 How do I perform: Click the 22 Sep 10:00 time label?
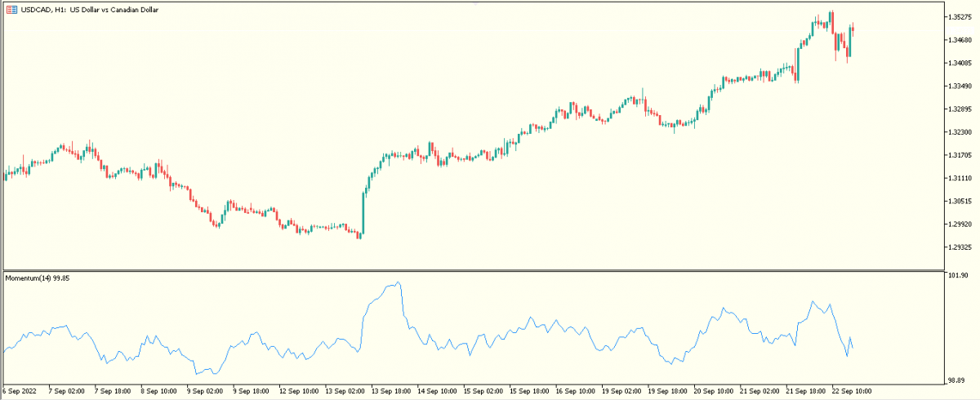coord(852,391)
